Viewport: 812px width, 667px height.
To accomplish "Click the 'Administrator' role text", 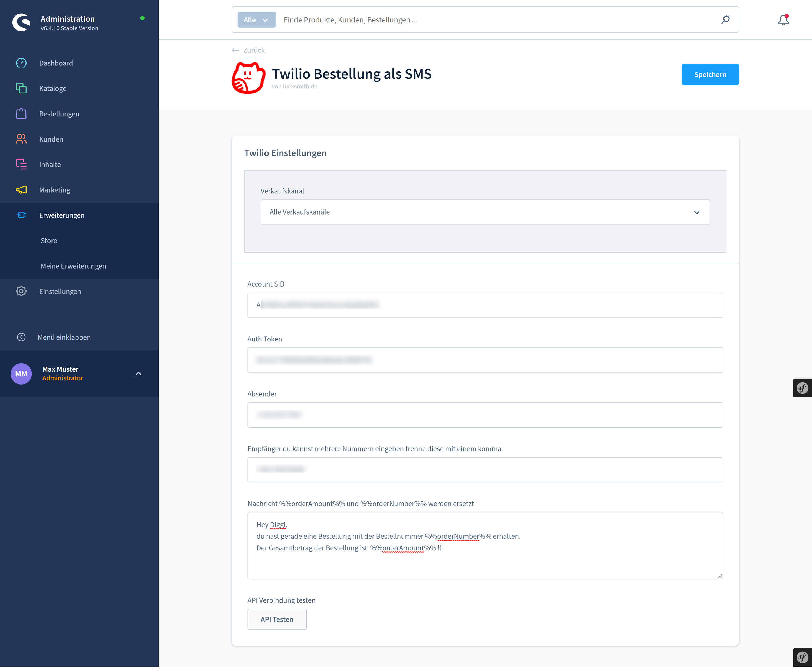I will (x=63, y=378).
